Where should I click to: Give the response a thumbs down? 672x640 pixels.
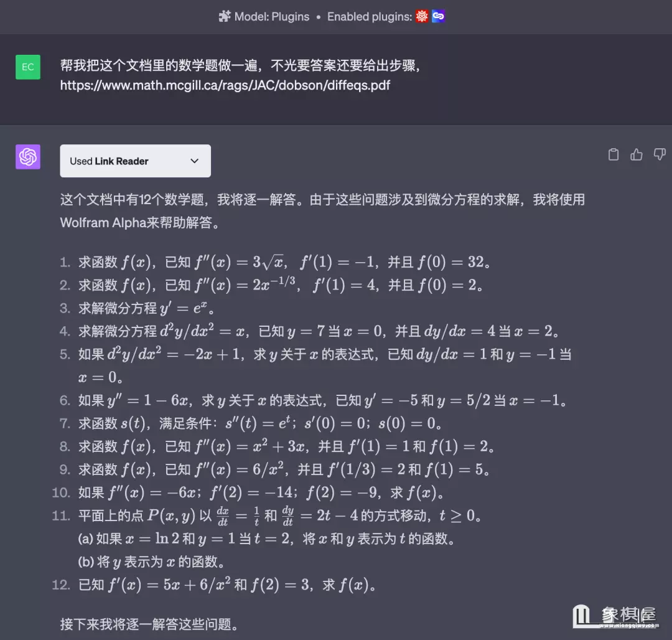tap(660, 155)
